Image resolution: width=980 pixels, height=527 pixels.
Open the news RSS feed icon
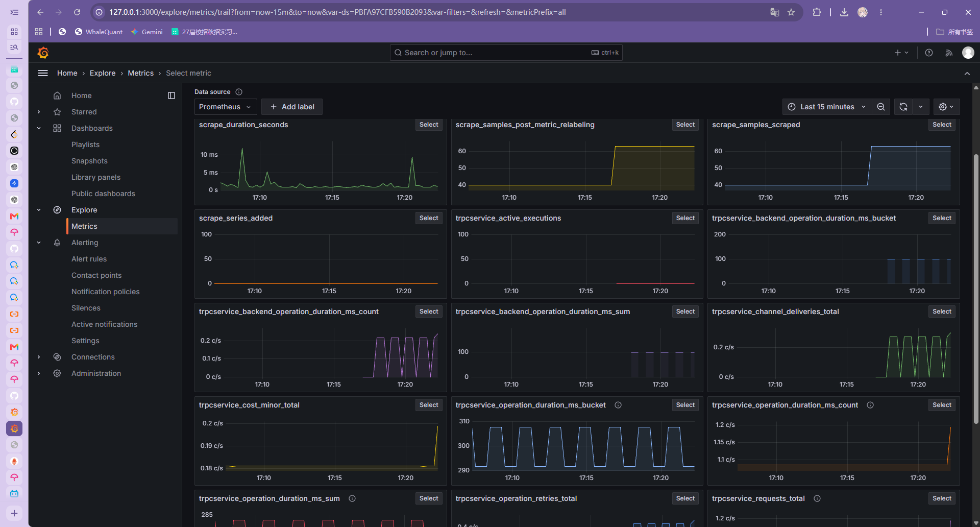click(949, 53)
